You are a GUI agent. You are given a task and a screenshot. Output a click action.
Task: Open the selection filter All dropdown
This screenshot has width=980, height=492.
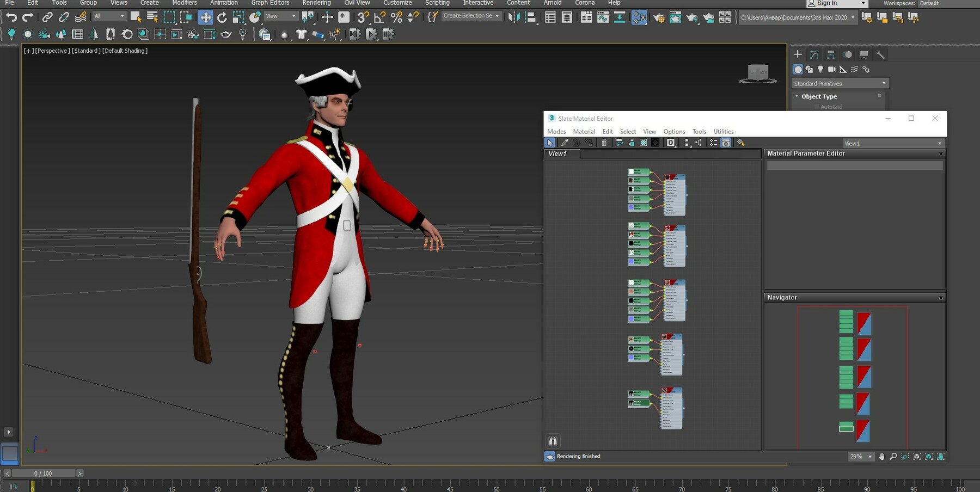(108, 15)
